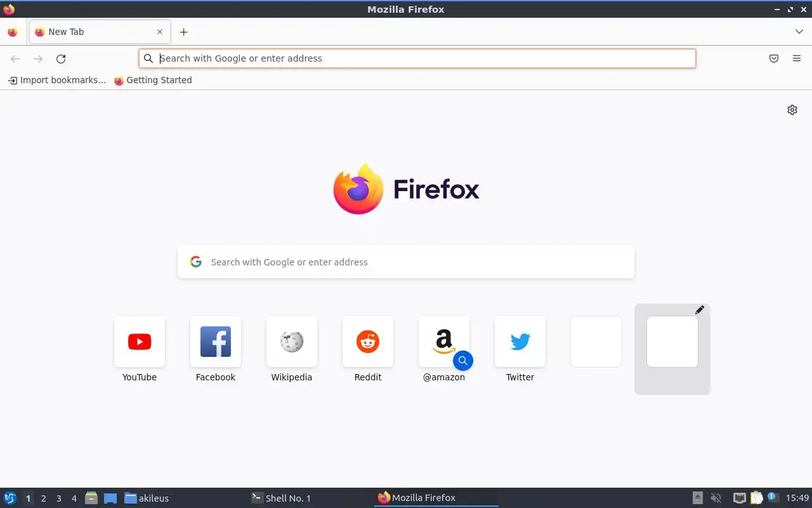Open Save to Pocket icon
Screen dimensions: 812x508
tap(774, 58)
